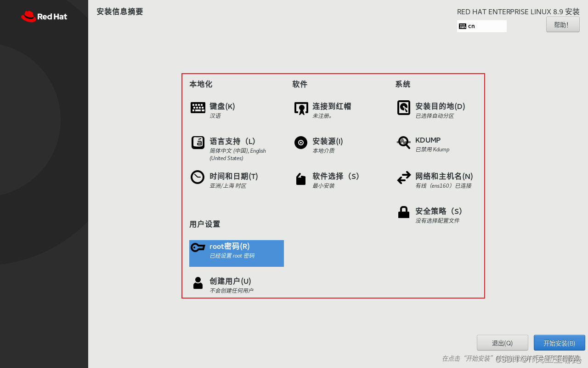Click the network arrows icon
The image size is (588, 368).
[404, 178]
